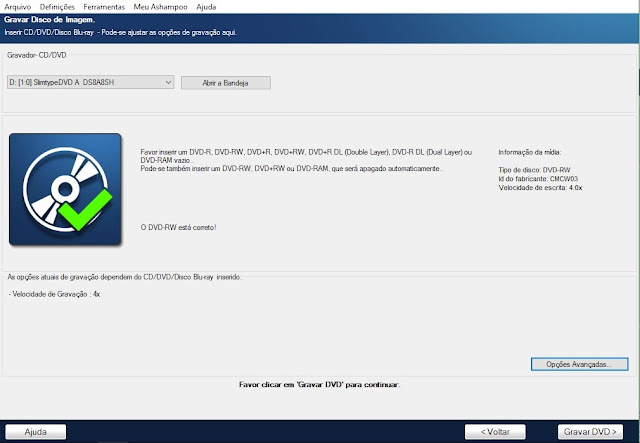This screenshot has width=640, height=443.
Task: Start burning with Gravar DVD button
Action: coord(590,432)
